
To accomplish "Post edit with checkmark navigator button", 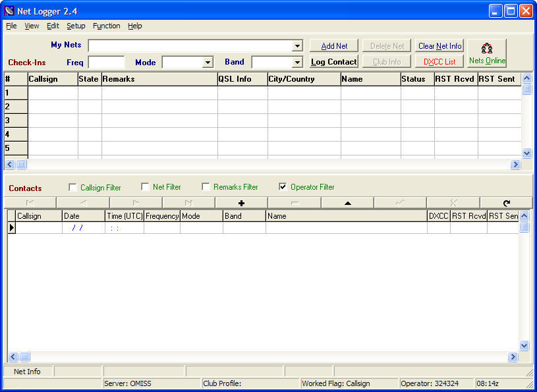I will (x=400, y=203).
